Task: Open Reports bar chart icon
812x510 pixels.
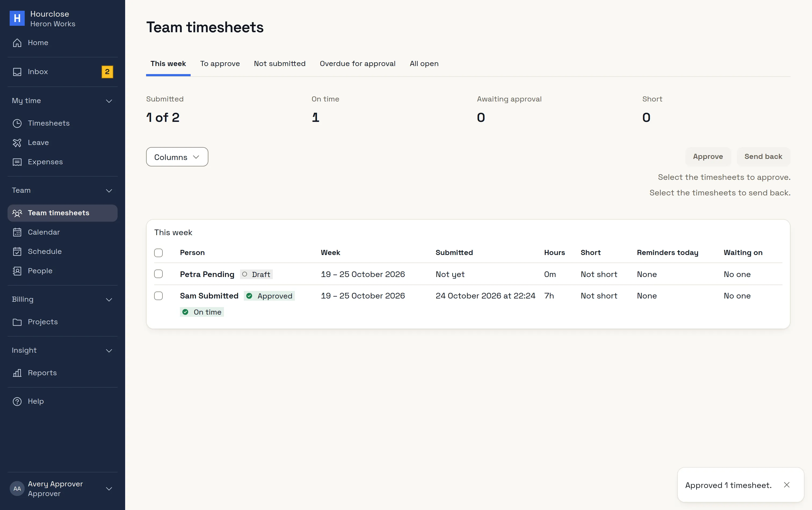Action: pyautogui.click(x=17, y=373)
